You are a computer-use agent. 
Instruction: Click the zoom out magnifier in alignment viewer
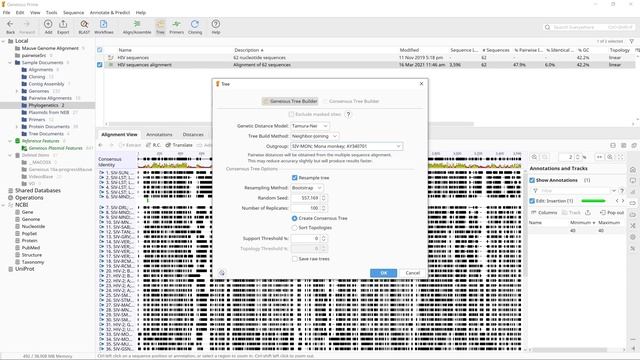pos(534,157)
